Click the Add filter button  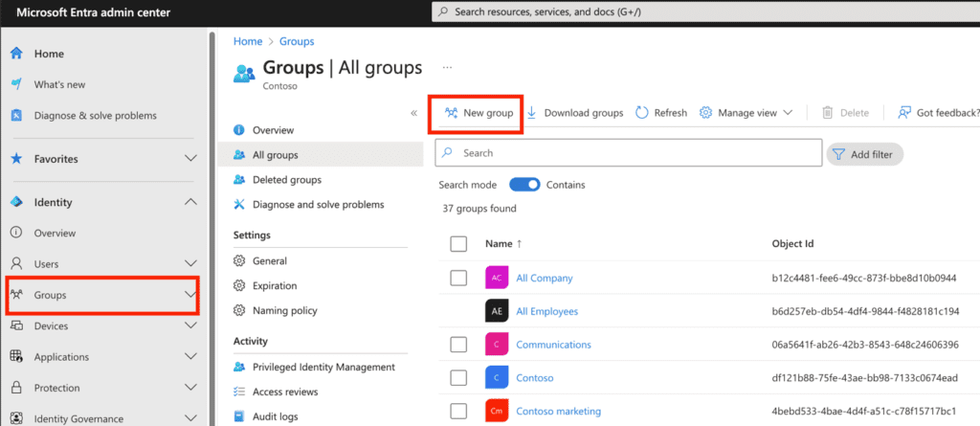pyautogui.click(x=864, y=154)
